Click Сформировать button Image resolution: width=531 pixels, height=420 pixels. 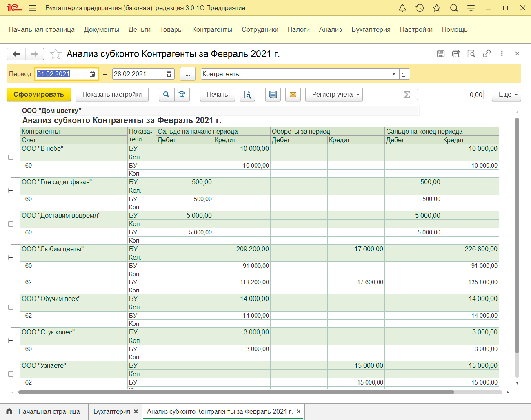click(x=39, y=95)
